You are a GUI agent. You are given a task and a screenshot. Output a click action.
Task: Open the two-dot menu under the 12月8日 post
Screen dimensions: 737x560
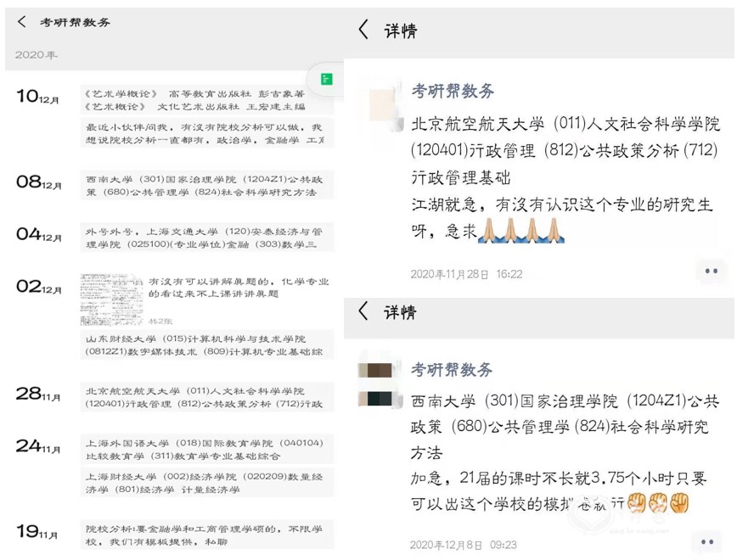[x=707, y=541]
